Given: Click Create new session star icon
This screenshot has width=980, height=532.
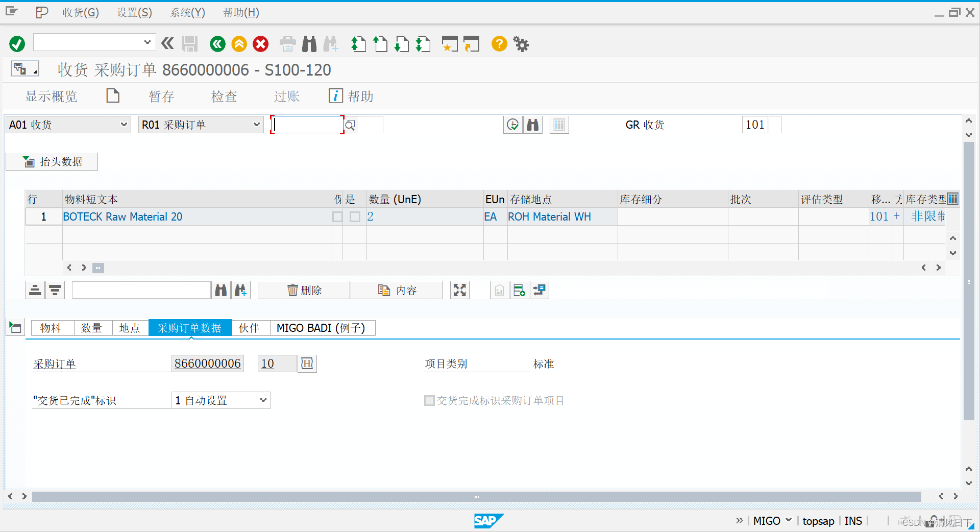Looking at the screenshot, I should [x=450, y=44].
